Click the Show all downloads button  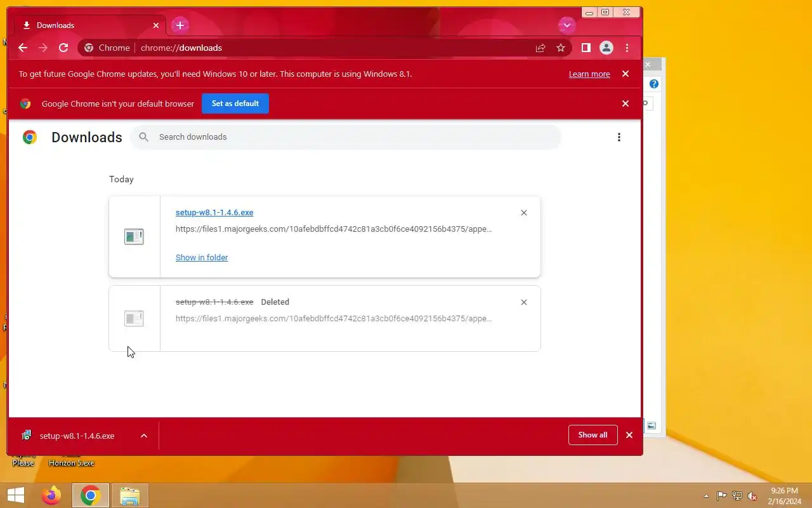593,435
